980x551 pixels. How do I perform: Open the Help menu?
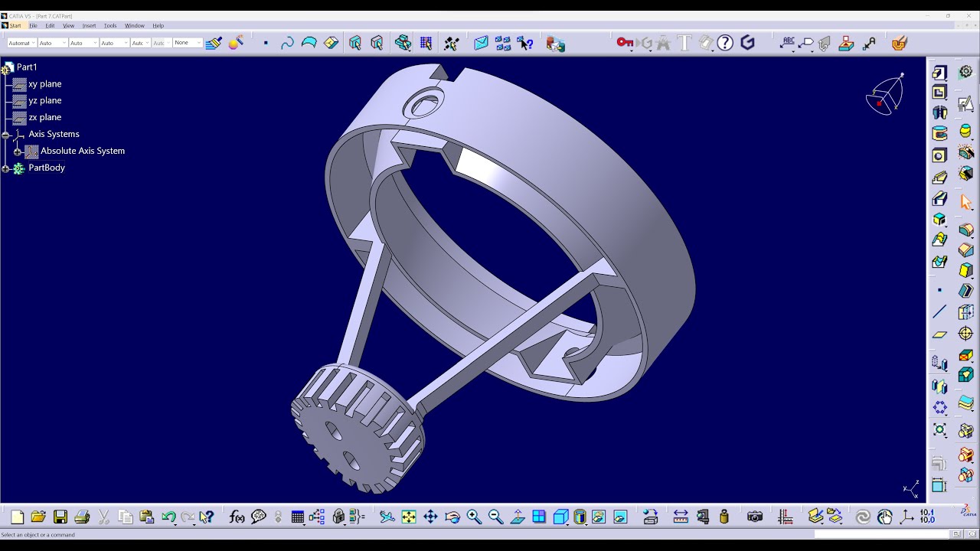pos(158,26)
